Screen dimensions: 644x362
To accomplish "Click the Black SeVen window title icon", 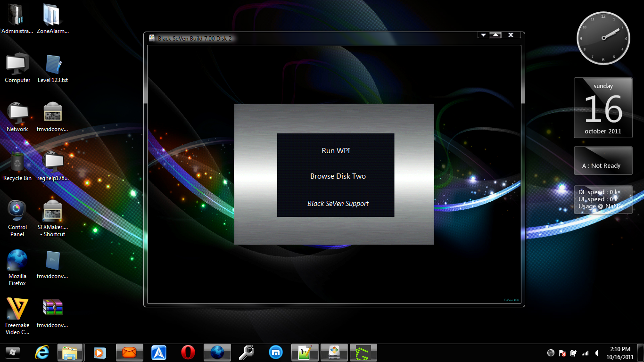I will [x=152, y=38].
